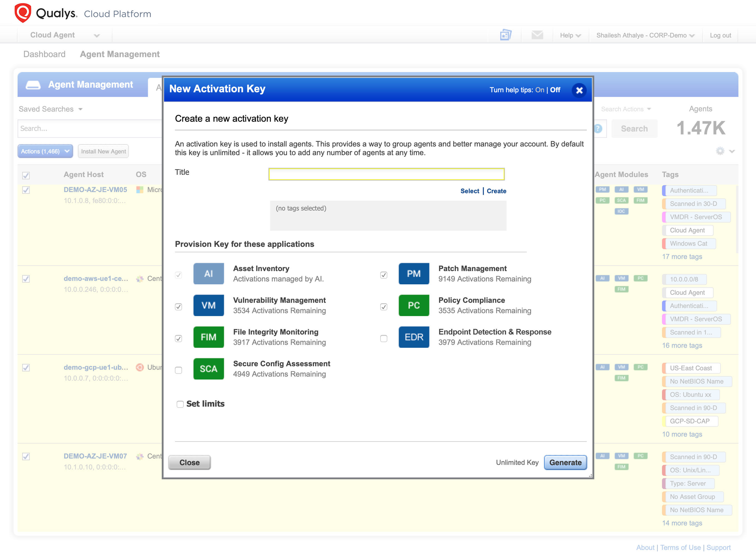Screen dimensions: 756x559
Task: Click the SCA application icon
Action: (x=208, y=369)
